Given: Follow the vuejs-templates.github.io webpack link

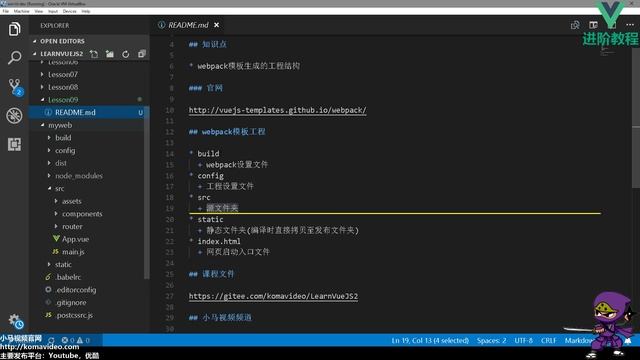Looking at the screenshot, I should tap(278, 110).
